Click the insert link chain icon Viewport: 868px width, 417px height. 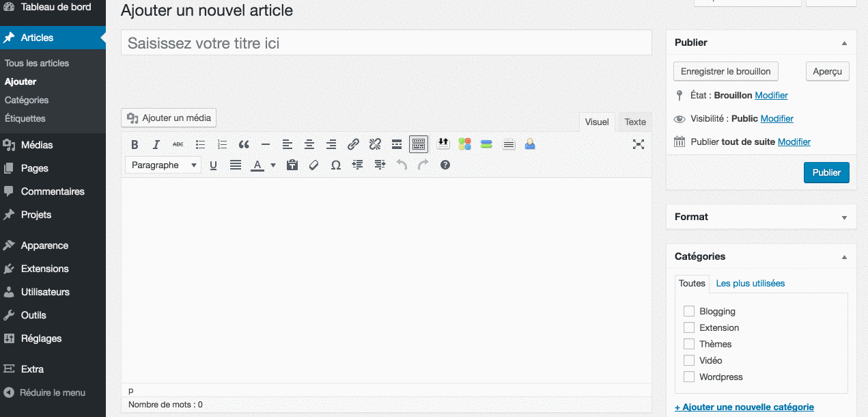point(353,144)
